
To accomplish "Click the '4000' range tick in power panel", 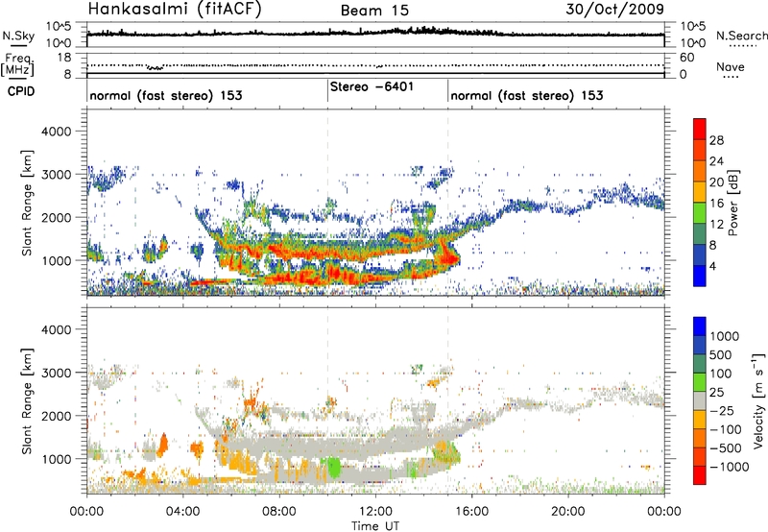I will pos(56,132).
